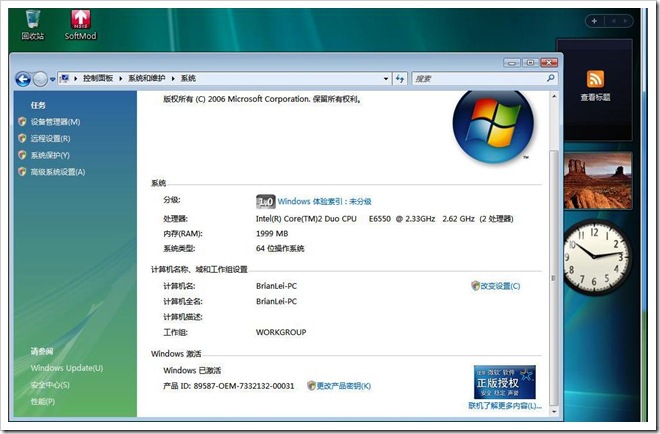
Task: Open the Recycle Bin desktop icon
Action: point(32,25)
